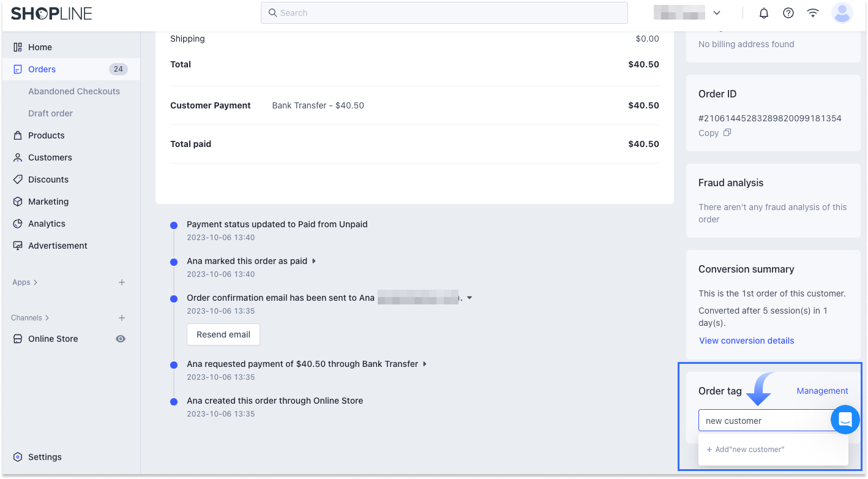
Task: Collapse the order confirmation email entry
Action: pyautogui.click(x=470, y=298)
